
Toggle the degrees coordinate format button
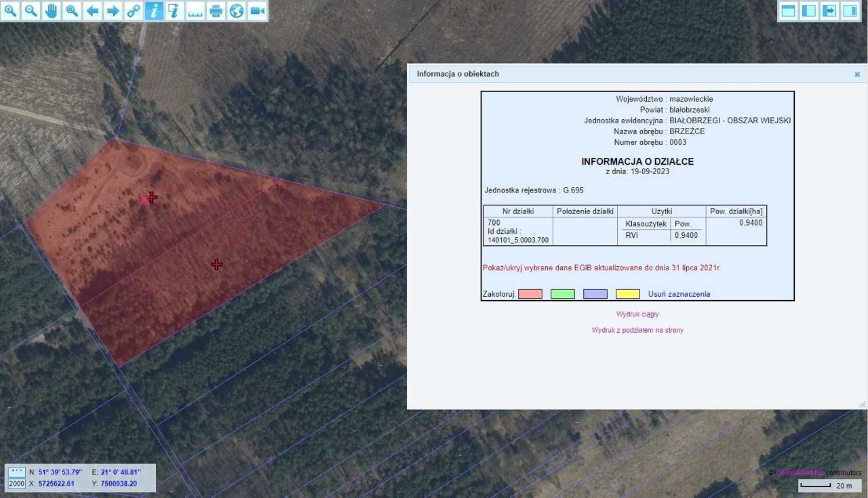[18, 472]
